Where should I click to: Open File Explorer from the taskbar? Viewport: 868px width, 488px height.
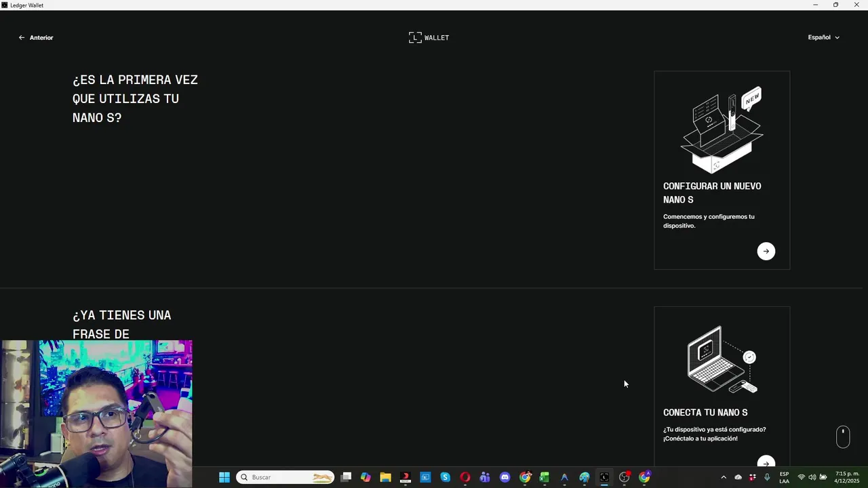pyautogui.click(x=385, y=477)
